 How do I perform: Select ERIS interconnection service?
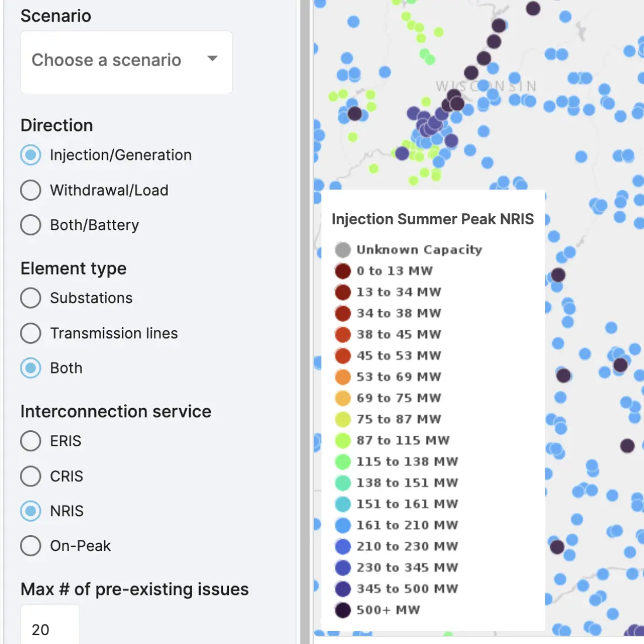tap(30, 441)
